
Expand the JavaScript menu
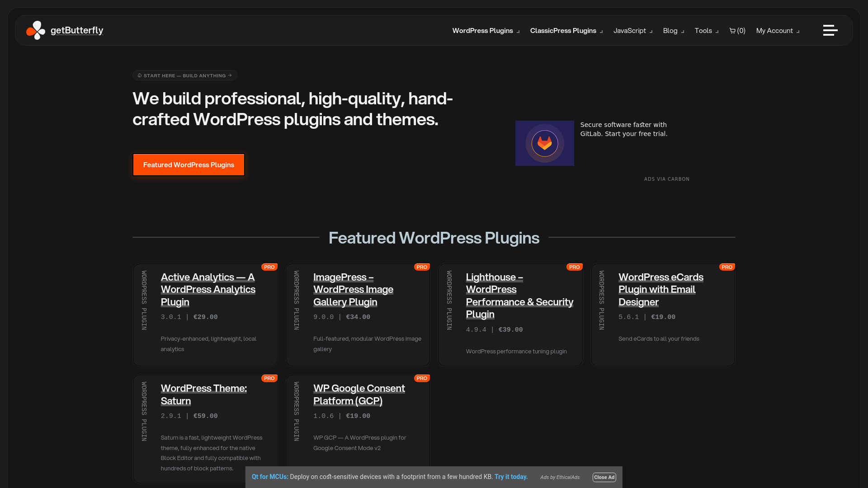pos(633,31)
